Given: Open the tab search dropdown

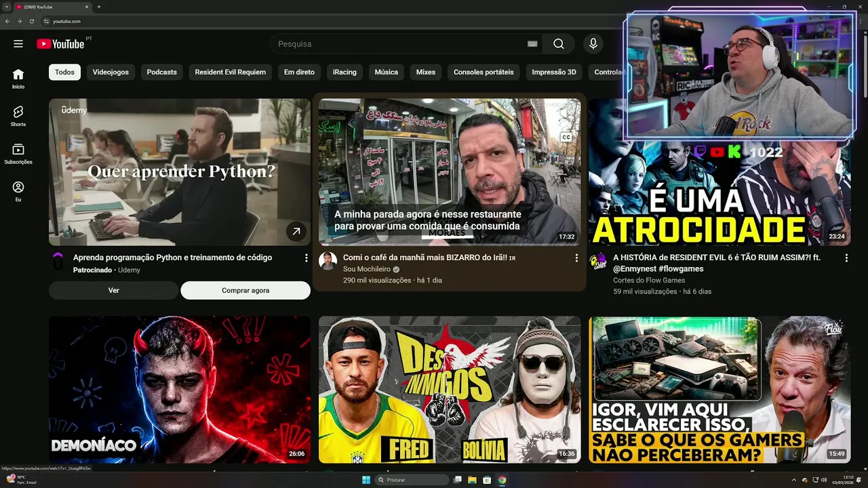Looking at the screenshot, I should pos(7,7).
